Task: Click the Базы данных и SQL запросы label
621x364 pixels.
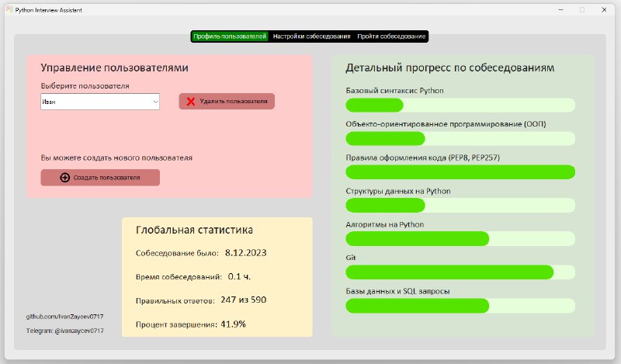Action: [x=397, y=291]
